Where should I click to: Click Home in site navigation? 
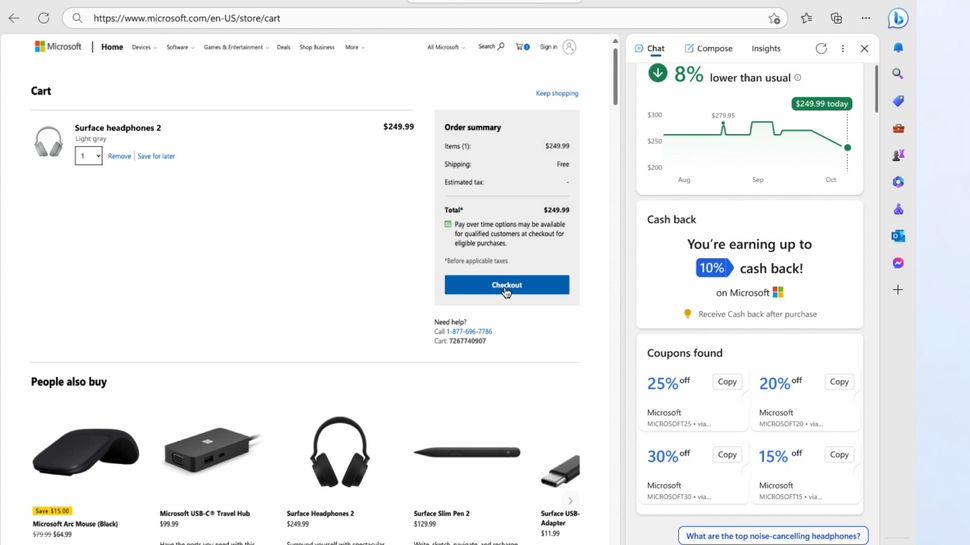point(112,47)
